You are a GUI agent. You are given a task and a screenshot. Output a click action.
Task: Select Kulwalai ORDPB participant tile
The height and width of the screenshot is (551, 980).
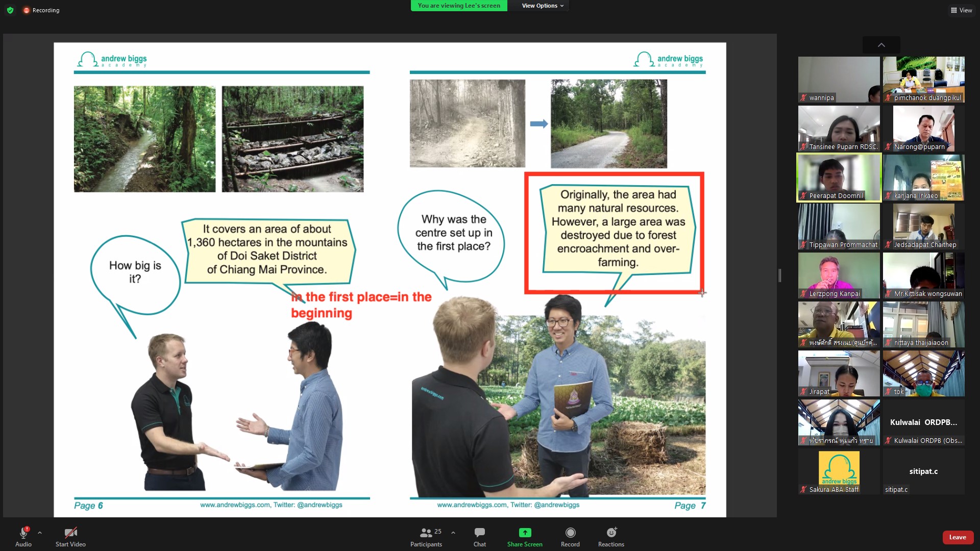[924, 422]
